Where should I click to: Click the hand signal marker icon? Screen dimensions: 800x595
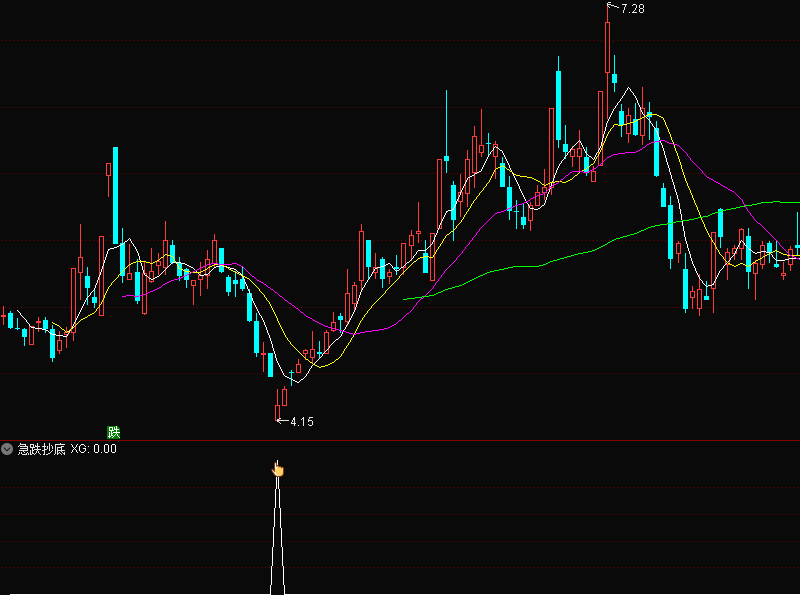(x=278, y=468)
